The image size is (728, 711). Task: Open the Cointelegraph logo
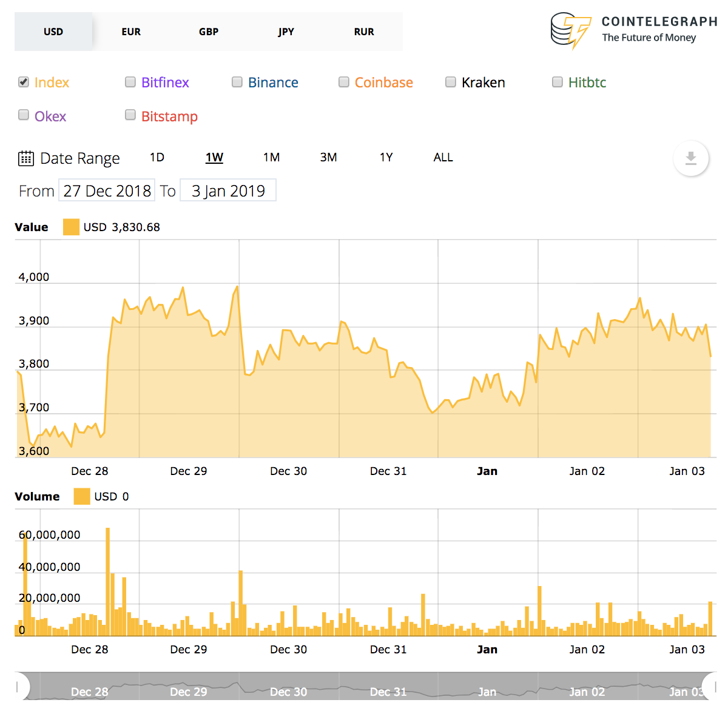tap(634, 31)
